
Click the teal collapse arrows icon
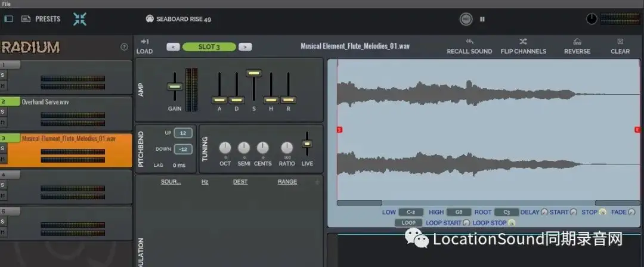(80, 19)
